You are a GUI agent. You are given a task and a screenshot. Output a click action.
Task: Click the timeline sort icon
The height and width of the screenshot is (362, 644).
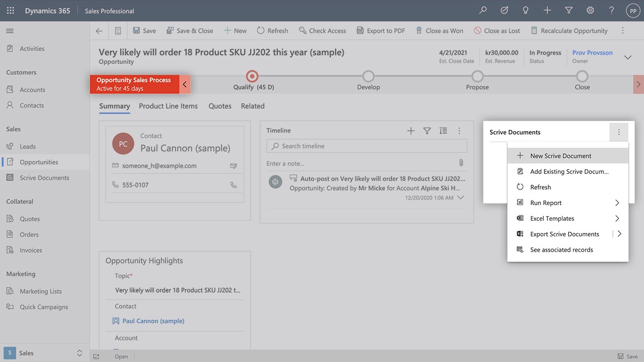[x=443, y=131]
